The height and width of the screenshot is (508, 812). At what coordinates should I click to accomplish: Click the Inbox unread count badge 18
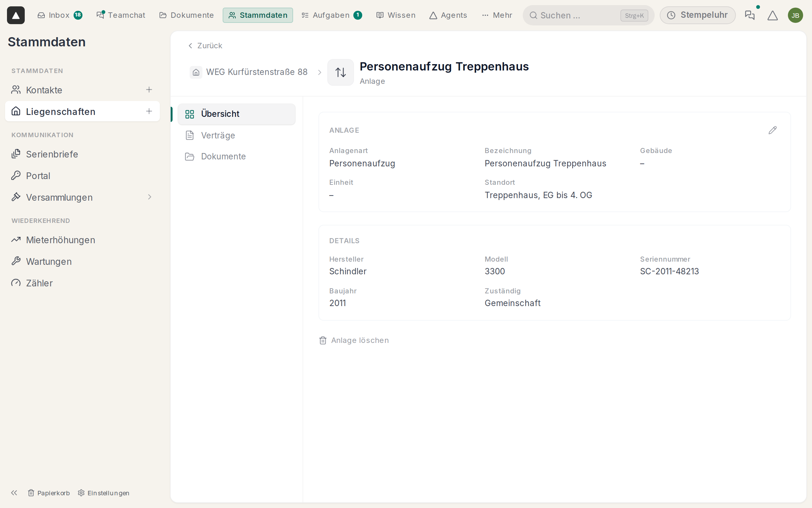[78, 15]
